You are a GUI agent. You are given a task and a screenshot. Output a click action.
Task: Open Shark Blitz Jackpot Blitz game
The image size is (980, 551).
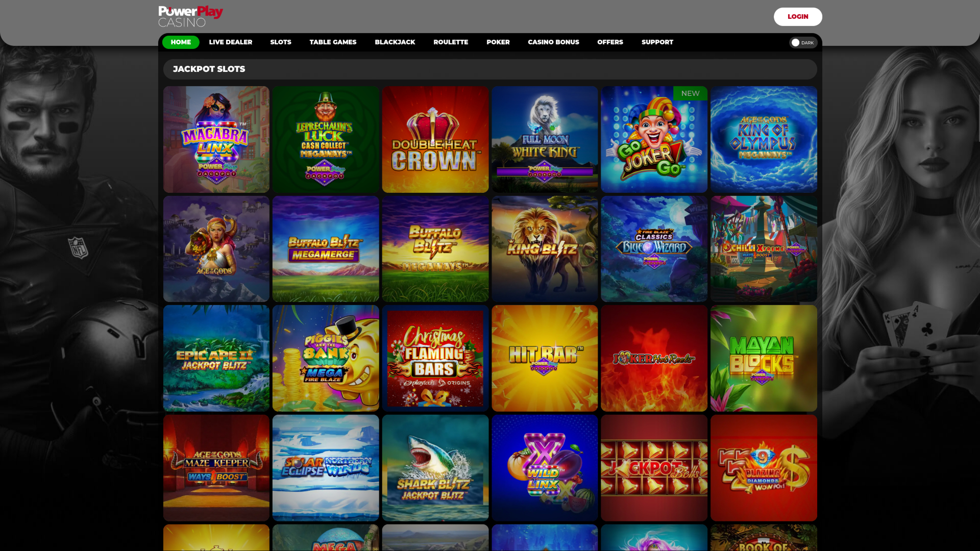tap(435, 467)
